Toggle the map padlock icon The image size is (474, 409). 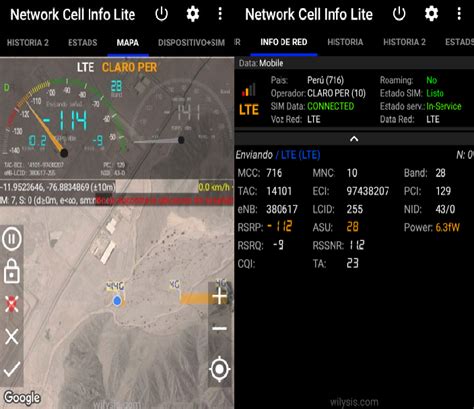point(12,271)
